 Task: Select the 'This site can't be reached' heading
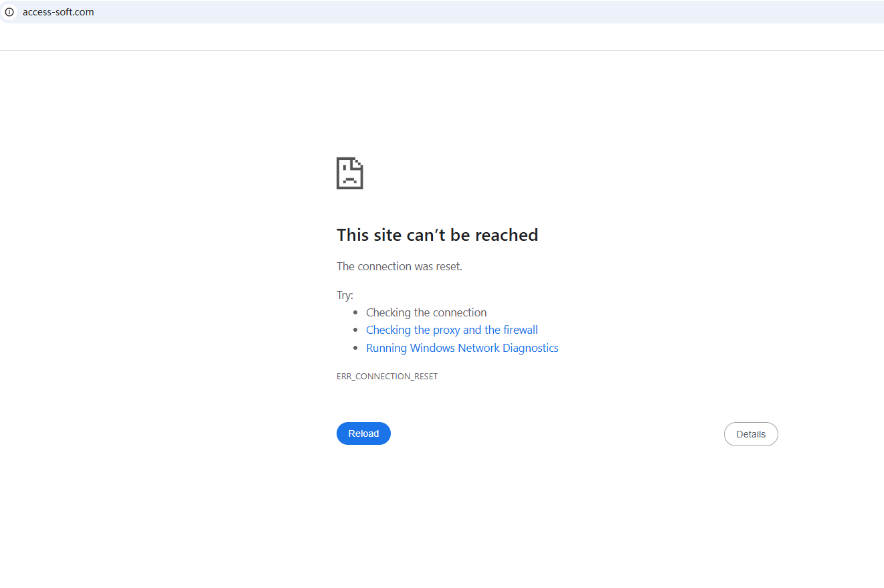(438, 235)
